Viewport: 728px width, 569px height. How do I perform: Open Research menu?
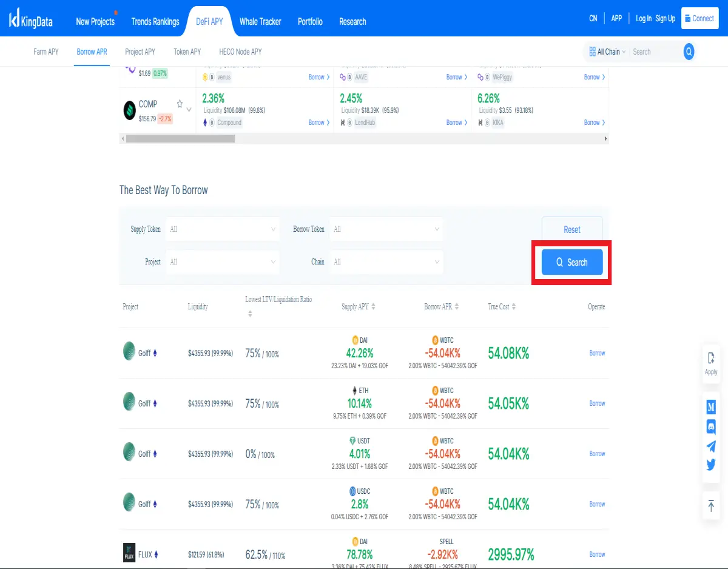[x=352, y=21]
